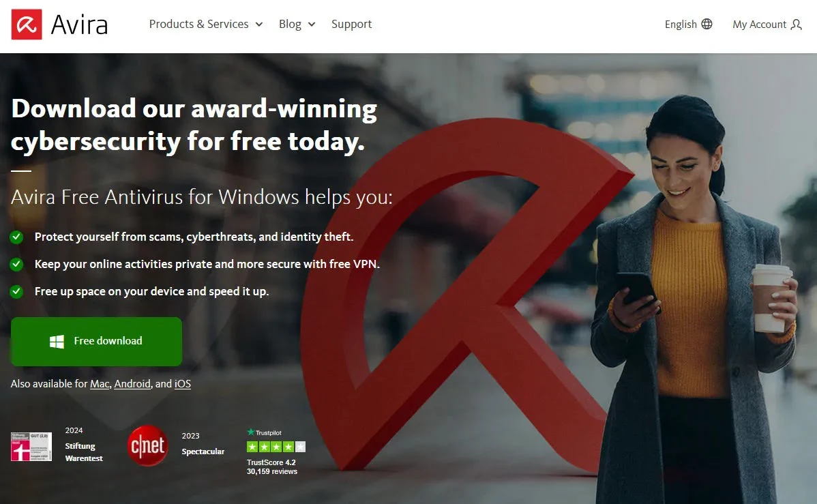
Task: Follow the Android download link
Action: tap(132, 384)
